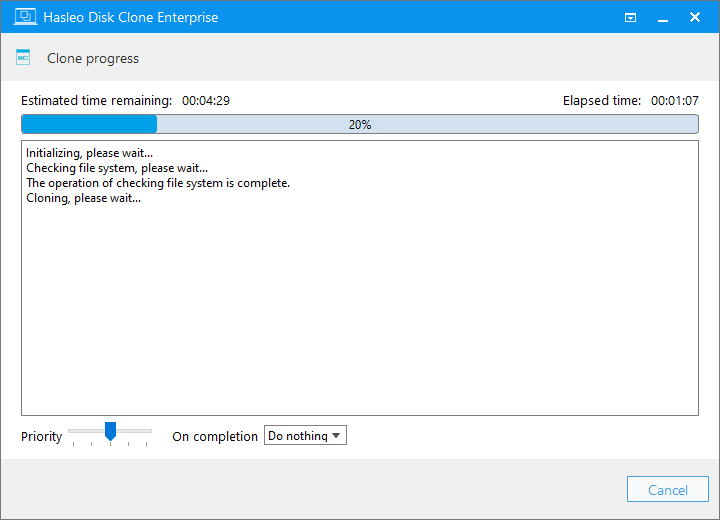Click the 20% clone progress bar
Viewport: 720px width, 520px height.
tap(360, 124)
